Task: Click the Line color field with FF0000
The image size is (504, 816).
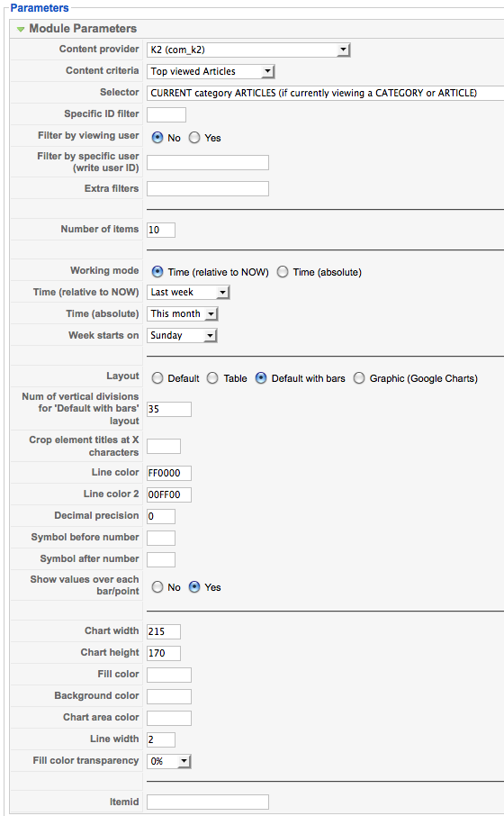Action: coord(169,473)
